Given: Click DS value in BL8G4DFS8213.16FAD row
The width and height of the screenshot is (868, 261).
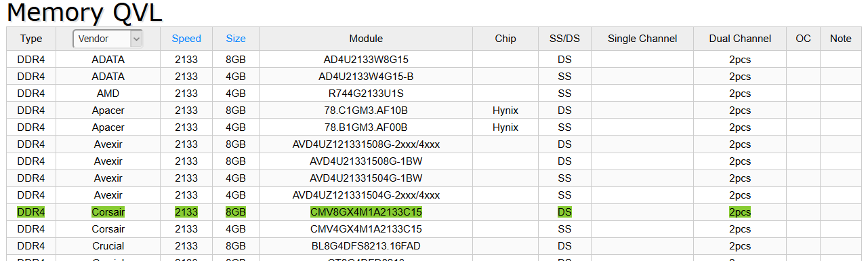Looking at the screenshot, I should click(564, 246).
